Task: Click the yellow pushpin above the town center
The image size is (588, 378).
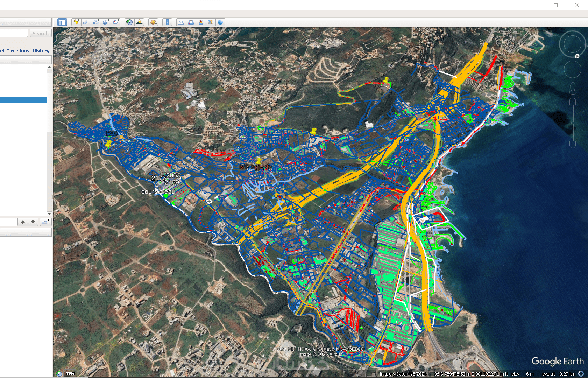Action: 313,131
